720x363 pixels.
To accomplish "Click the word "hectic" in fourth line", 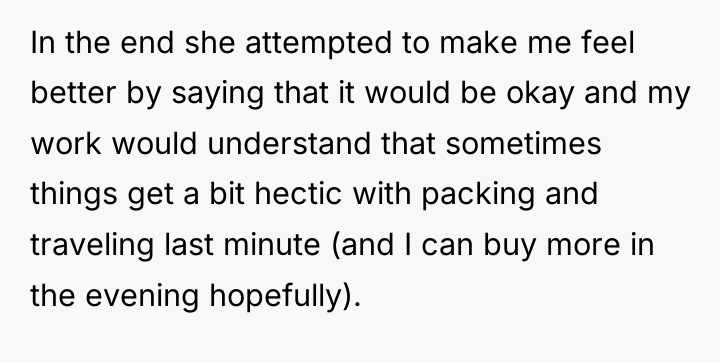I will (298, 193).
